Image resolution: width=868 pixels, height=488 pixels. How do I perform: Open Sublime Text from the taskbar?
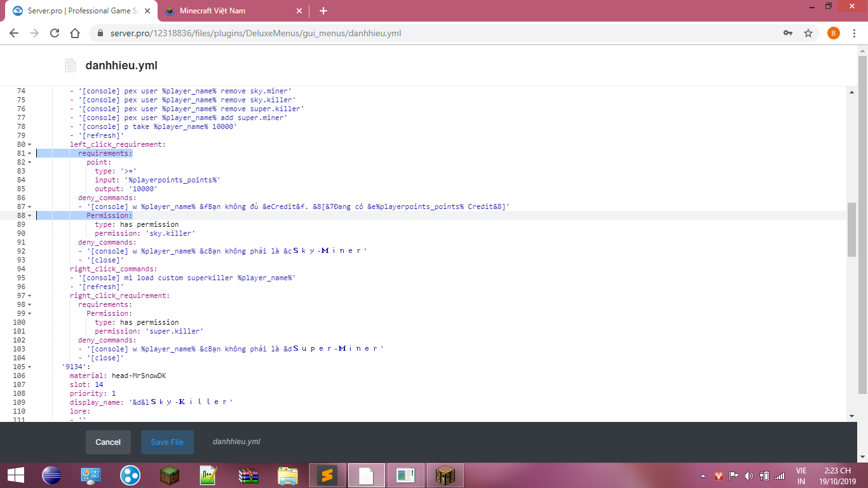[327, 475]
